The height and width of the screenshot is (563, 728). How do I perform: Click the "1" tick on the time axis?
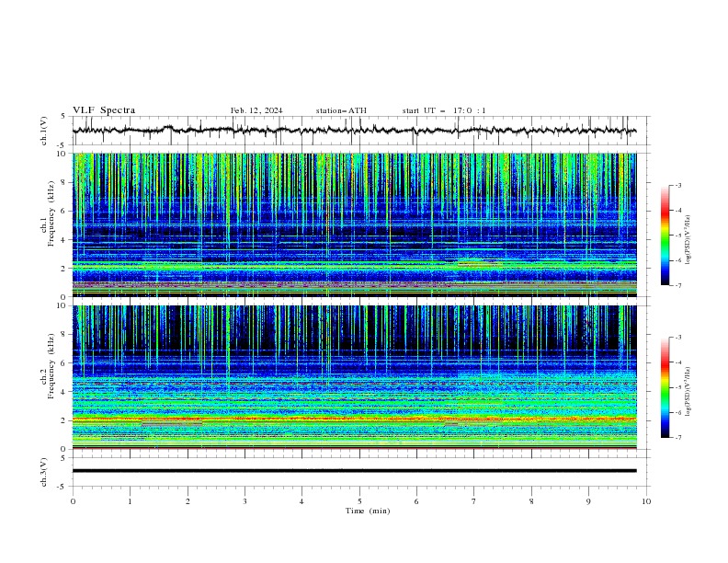130,501
